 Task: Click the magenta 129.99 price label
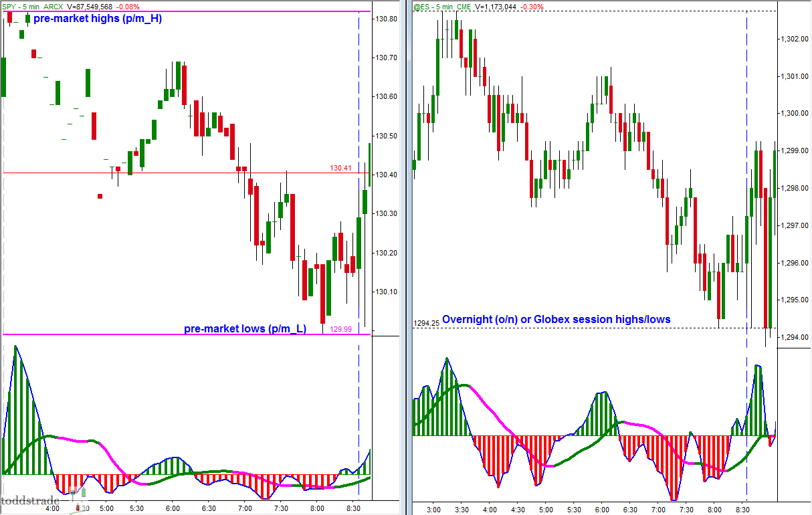click(x=340, y=328)
